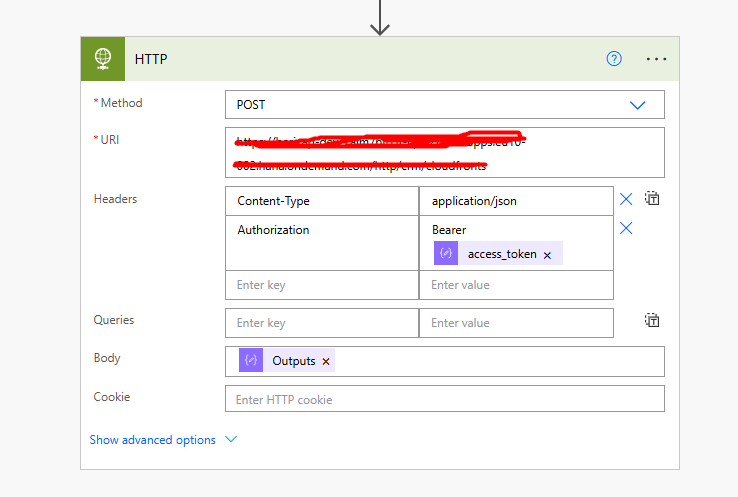This screenshot has width=738, height=497.
Task: Click the advanced options chevron arrow
Action: coord(231,439)
